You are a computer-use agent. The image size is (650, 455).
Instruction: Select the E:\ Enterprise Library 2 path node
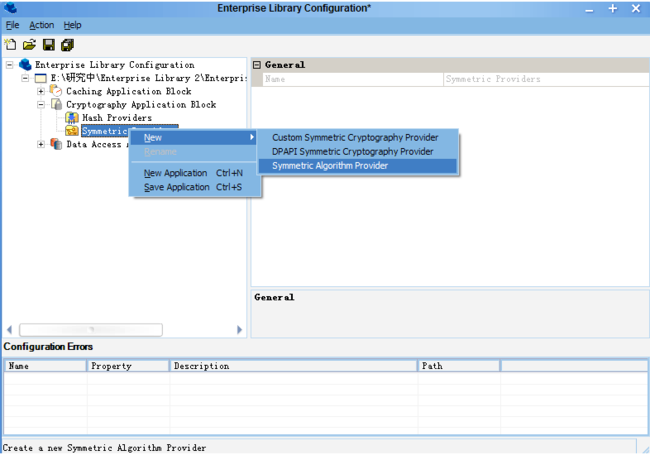coord(148,78)
